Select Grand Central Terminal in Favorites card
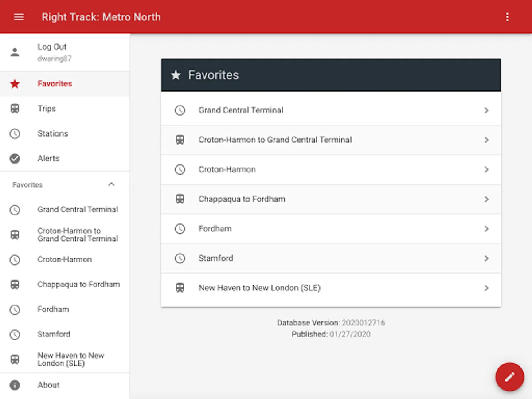 (x=331, y=110)
